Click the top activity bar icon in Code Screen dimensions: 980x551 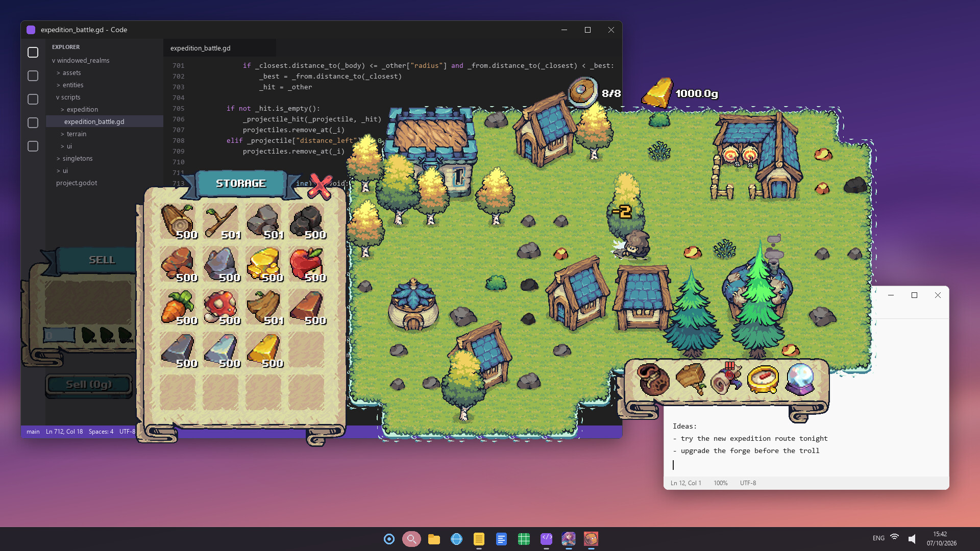pos(33,52)
